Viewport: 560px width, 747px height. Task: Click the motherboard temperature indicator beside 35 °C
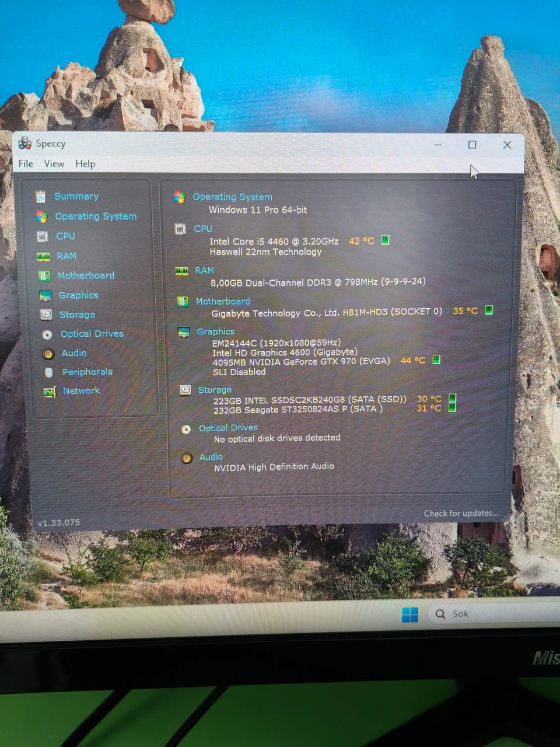489,310
